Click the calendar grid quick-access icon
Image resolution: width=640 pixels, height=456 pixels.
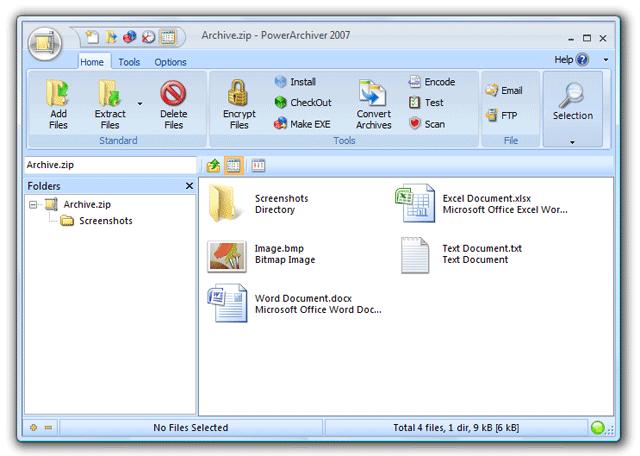168,38
